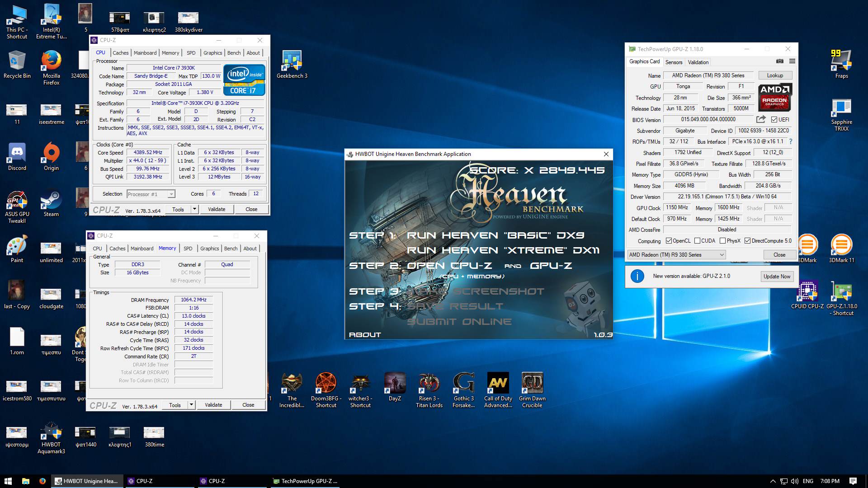The width and height of the screenshot is (868, 488).
Task: Switch to Caches tab in top CPU-Z
Action: click(121, 53)
